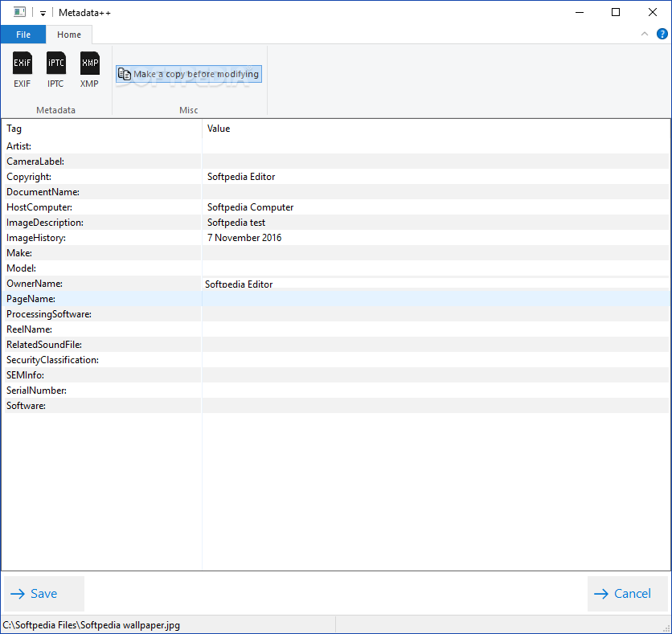Select the HostComputer: tag label
This screenshot has height=634, width=672.
[39, 207]
